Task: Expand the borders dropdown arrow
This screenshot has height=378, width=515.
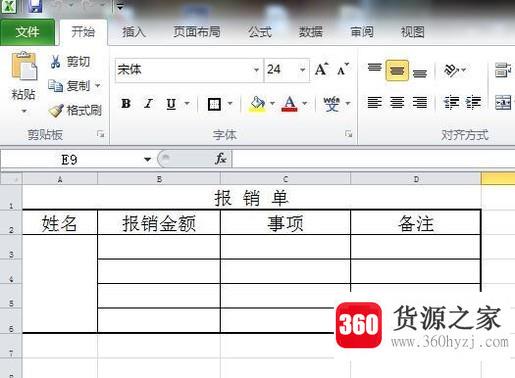Action: [230, 103]
